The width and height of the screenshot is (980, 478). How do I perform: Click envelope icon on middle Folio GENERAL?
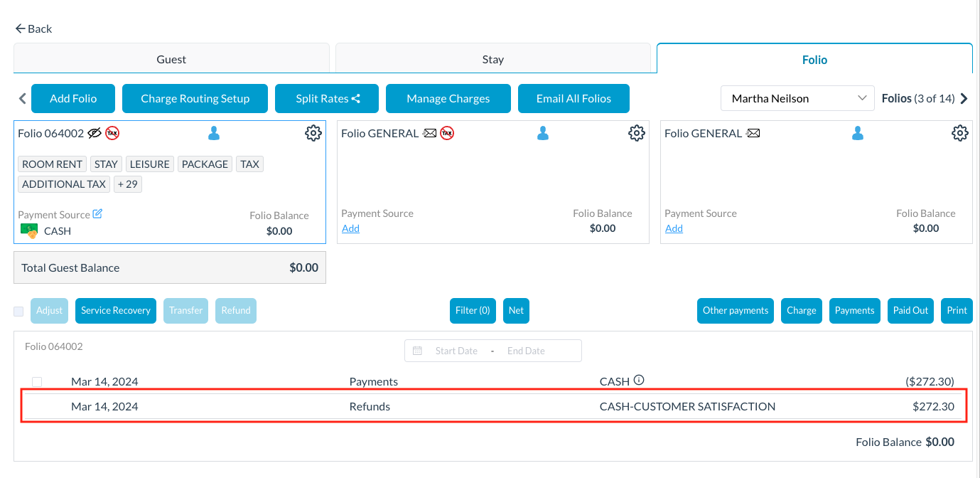click(429, 133)
